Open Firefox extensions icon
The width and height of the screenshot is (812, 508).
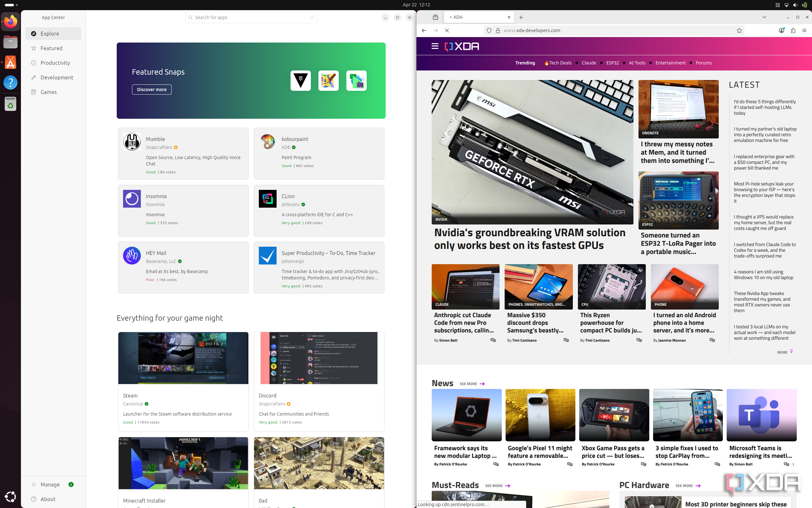(x=793, y=30)
